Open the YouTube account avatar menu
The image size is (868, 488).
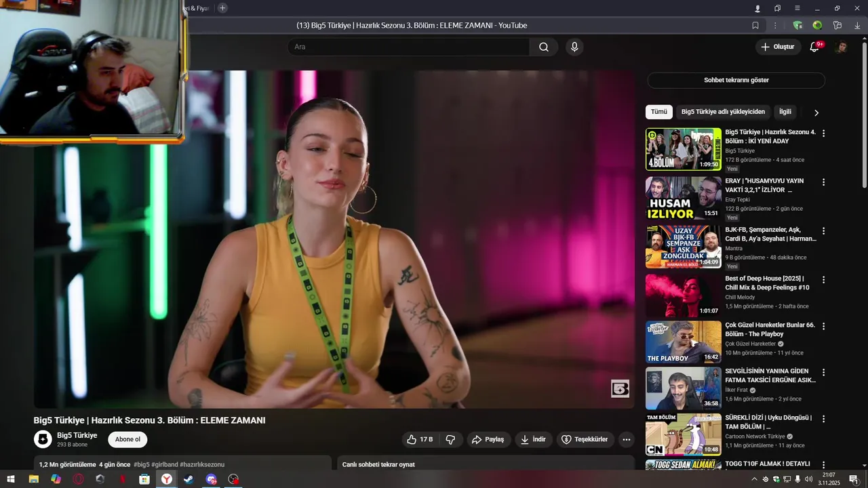pyautogui.click(x=841, y=47)
